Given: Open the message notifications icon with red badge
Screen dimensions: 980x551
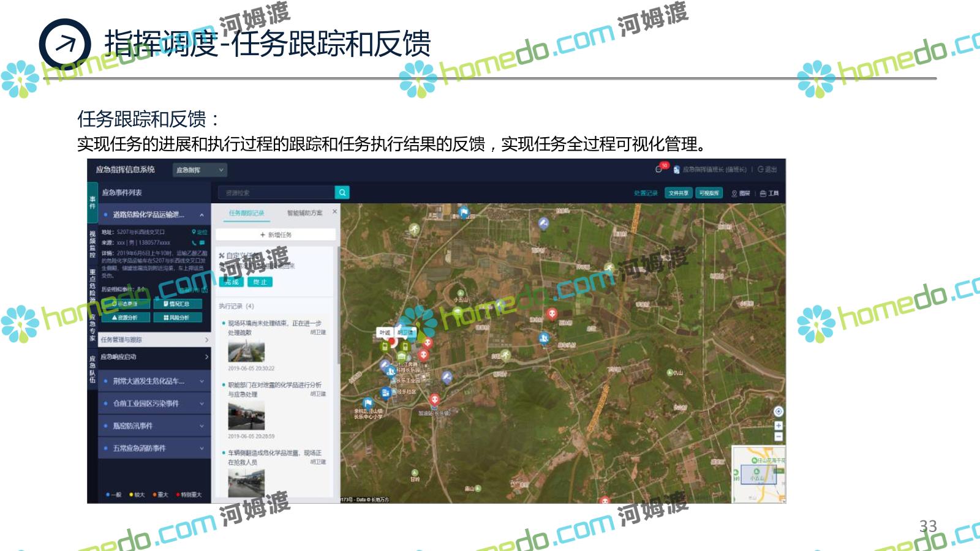Looking at the screenshot, I should pyautogui.click(x=659, y=169).
